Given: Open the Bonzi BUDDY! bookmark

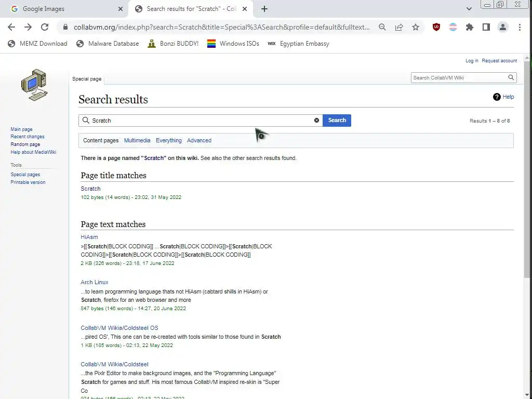Looking at the screenshot, I should [173, 44].
